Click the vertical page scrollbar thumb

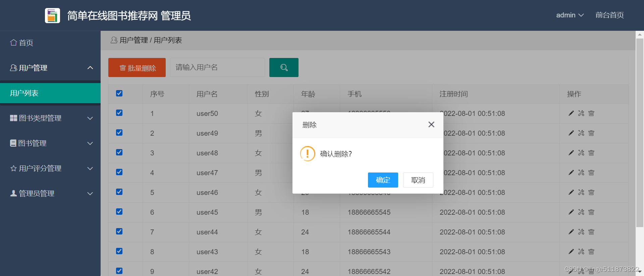pos(640,133)
